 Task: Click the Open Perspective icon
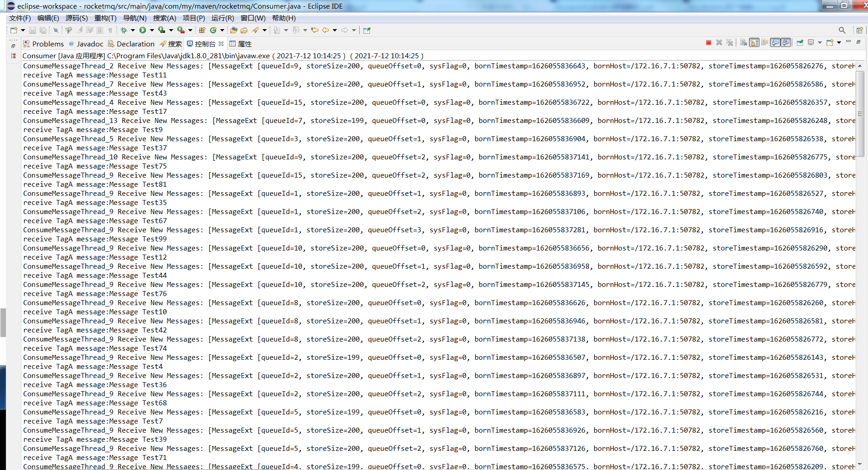(x=859, y=30)
